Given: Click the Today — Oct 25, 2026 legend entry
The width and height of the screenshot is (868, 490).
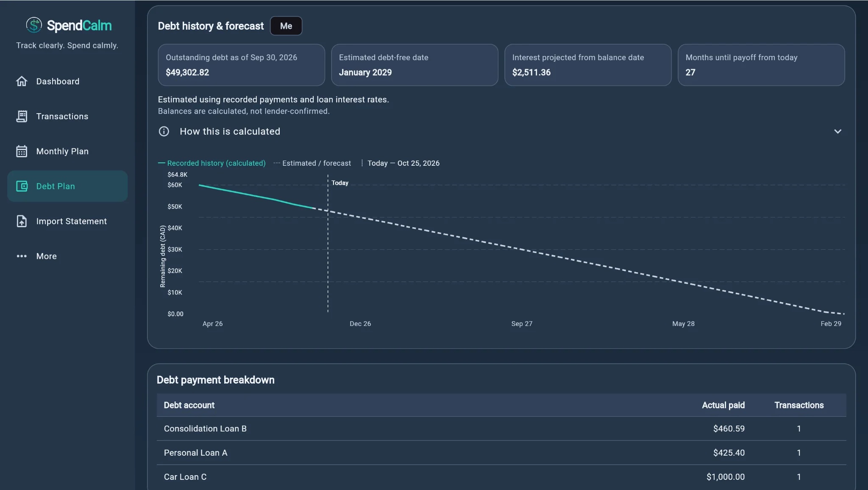Looking at the screenshot, I should tap(401, 163).
